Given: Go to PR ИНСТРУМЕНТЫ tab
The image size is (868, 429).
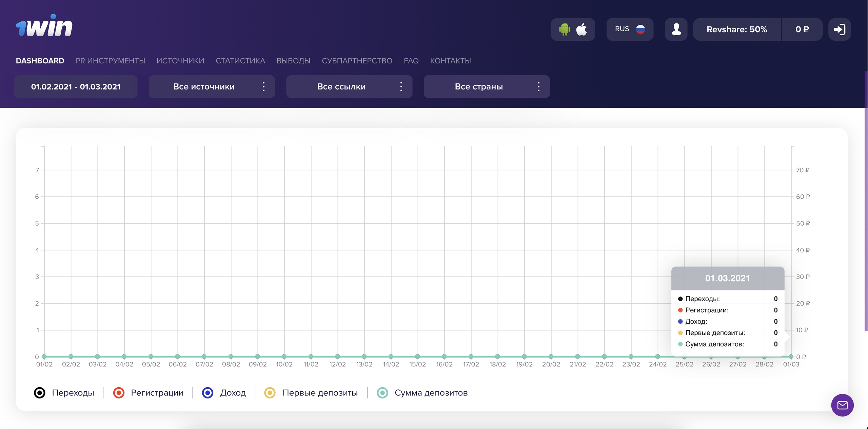Looking at the screenshot, I should pyautogui.click(x=110, y=61).
